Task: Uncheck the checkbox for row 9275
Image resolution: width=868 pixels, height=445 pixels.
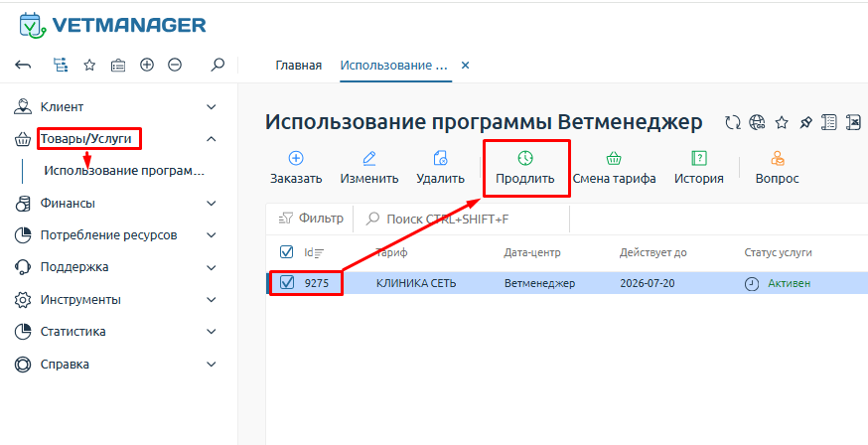Action: click(x=287, y=283)
